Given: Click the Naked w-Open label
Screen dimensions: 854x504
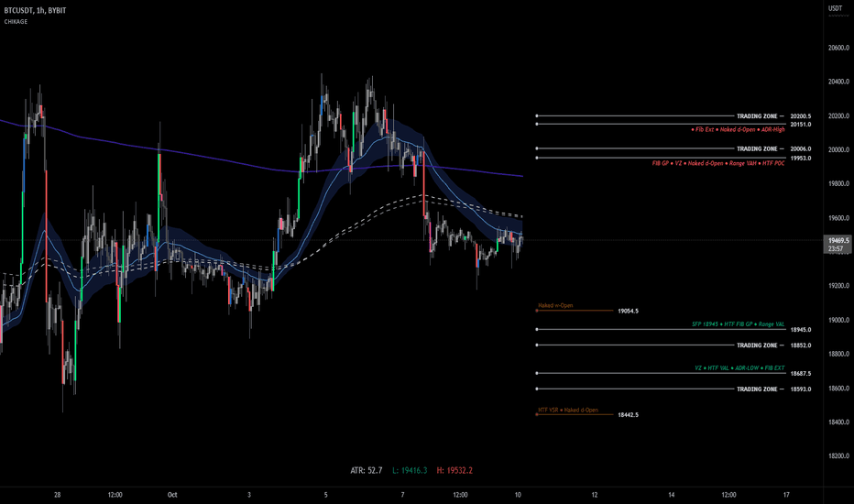Looking at the screenshot, I should click(555, 306).
